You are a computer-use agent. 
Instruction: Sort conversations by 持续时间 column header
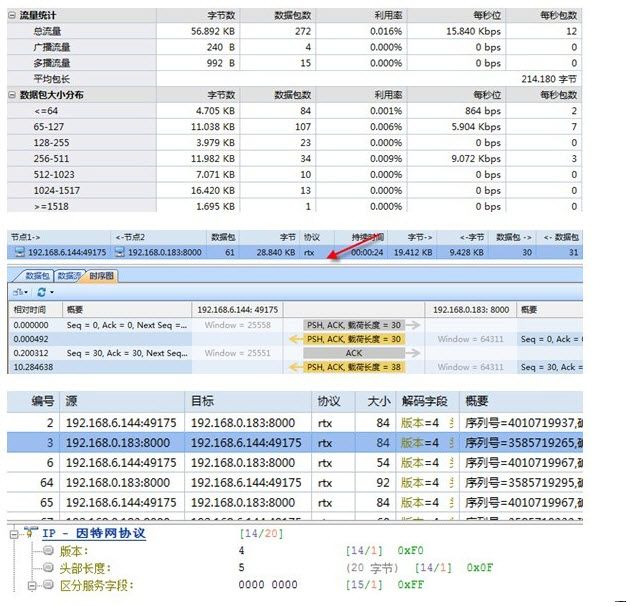pyautogui.click(x=361, y=237)
